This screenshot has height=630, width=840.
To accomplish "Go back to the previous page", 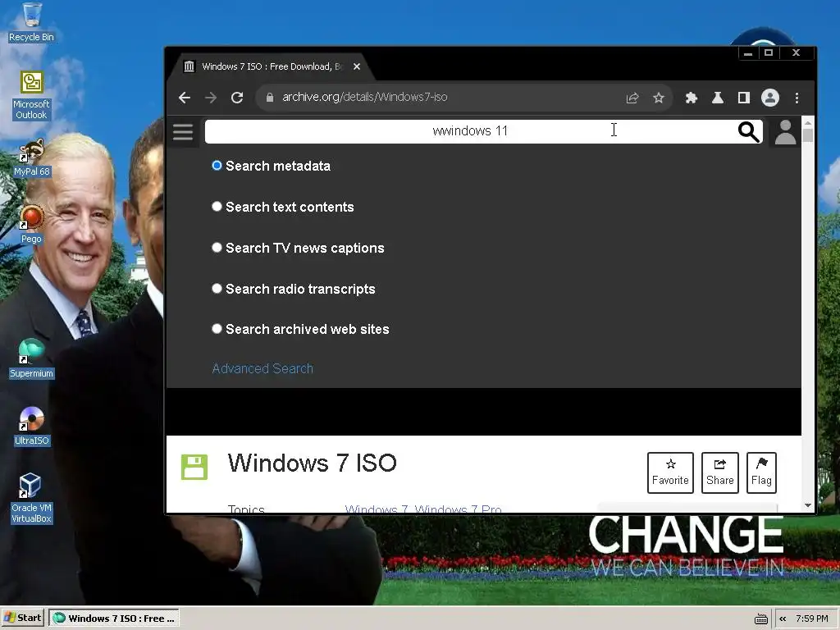I will coord(185,98).
